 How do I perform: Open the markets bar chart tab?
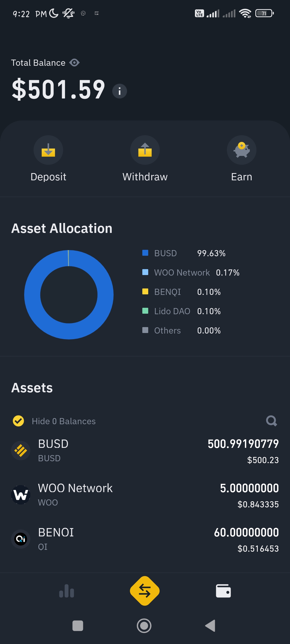coord(67,591)
